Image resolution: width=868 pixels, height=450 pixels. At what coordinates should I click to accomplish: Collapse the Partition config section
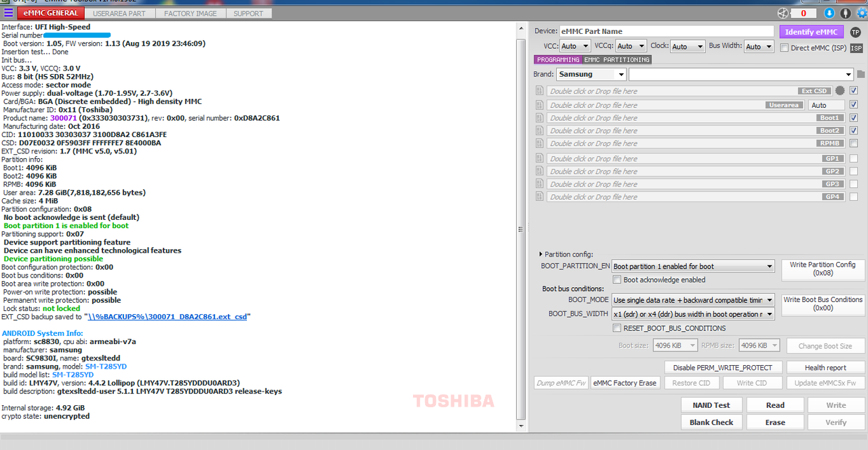541,255
